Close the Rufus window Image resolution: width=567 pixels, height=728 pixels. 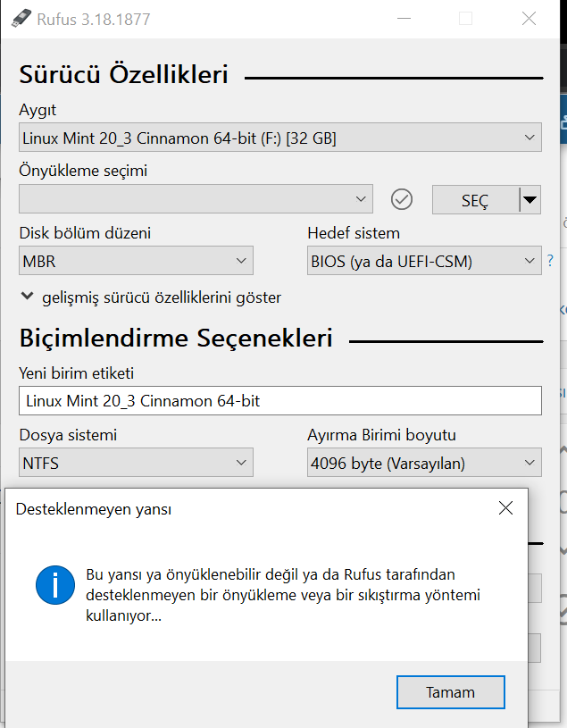click(x=529, y=18)
